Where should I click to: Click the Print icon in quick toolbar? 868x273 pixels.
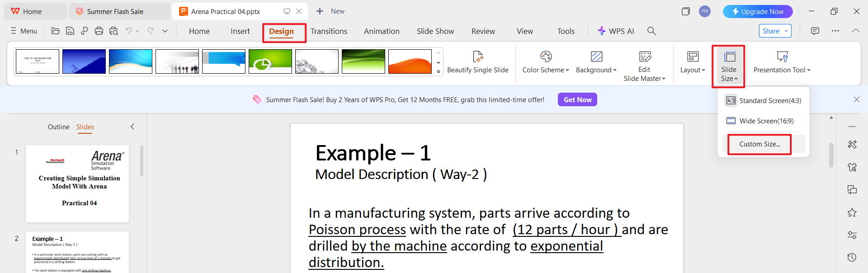point(99,31)
